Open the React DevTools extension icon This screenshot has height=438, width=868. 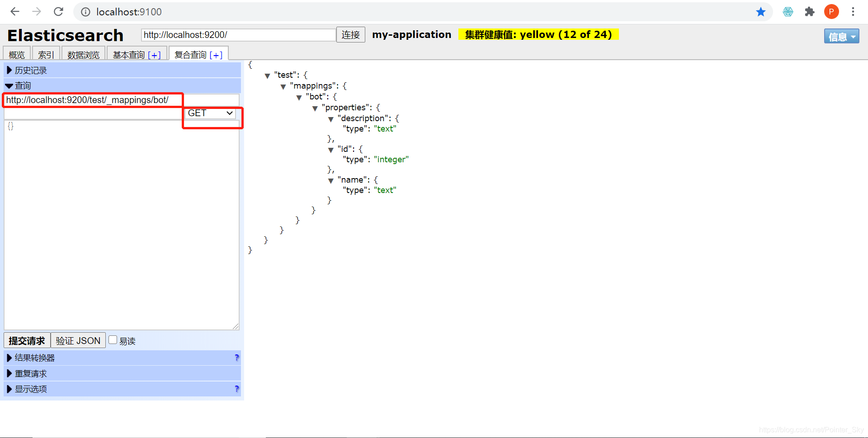(x=788, y=12)
